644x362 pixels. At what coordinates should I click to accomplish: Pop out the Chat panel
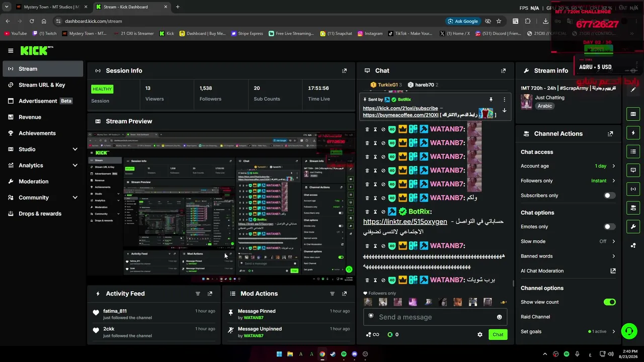tap(503, 71)
